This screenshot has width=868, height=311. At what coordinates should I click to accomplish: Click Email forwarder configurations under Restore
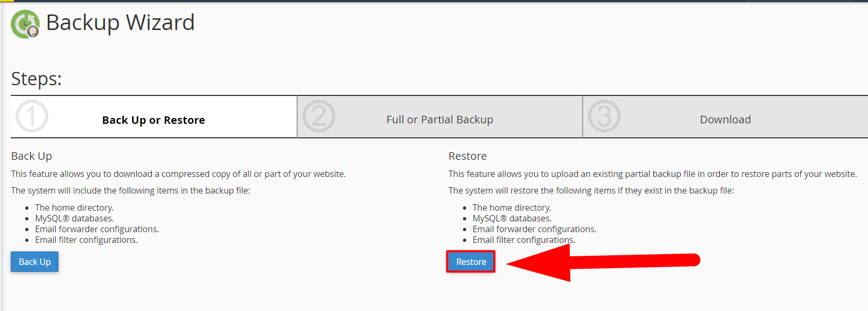pyautogui.click(x=534, y=229)
